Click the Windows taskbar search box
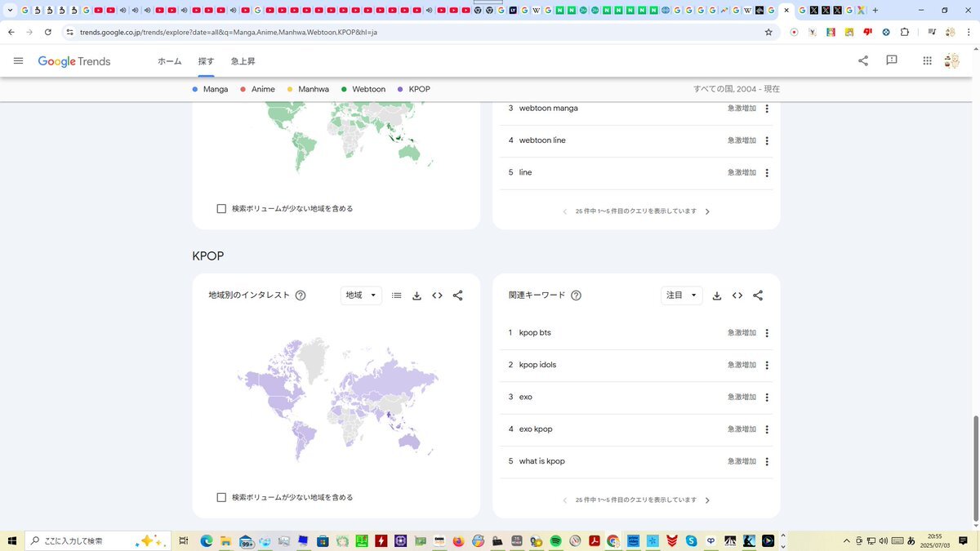This screenshot has width=980, height=551. pos(98,540)
